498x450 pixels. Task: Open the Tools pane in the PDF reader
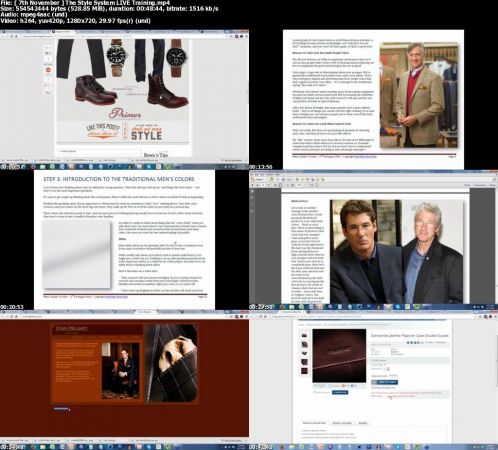click(x=467, y=185)
